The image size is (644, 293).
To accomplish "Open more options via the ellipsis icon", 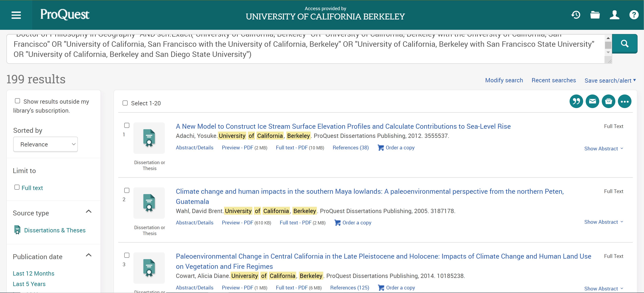I will click(x=625, y=101).
